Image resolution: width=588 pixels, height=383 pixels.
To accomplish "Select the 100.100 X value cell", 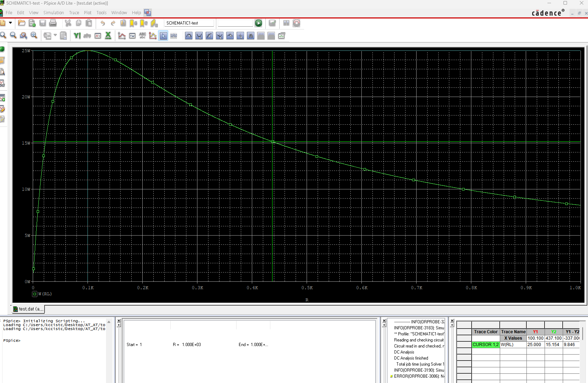I will pos(535,338).
